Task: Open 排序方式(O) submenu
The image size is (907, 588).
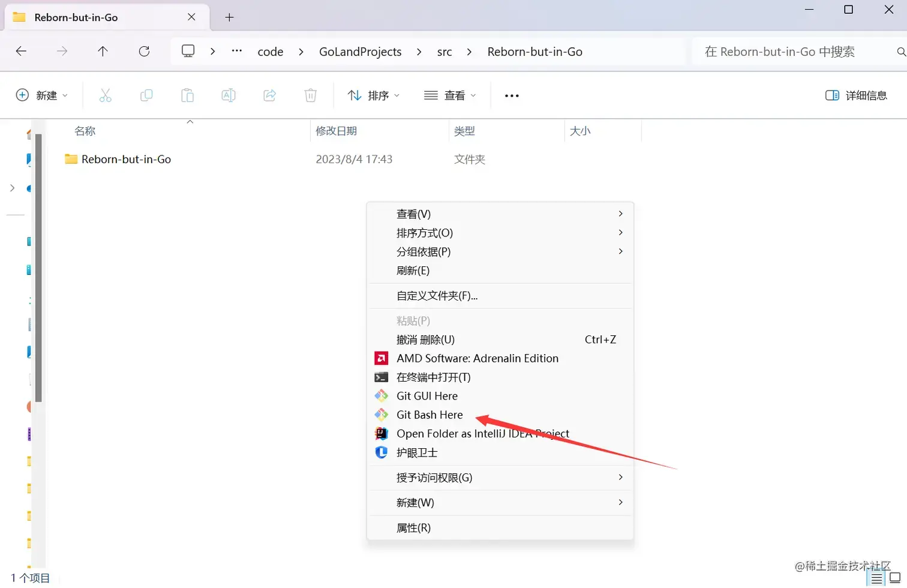Action: (500, 233)
